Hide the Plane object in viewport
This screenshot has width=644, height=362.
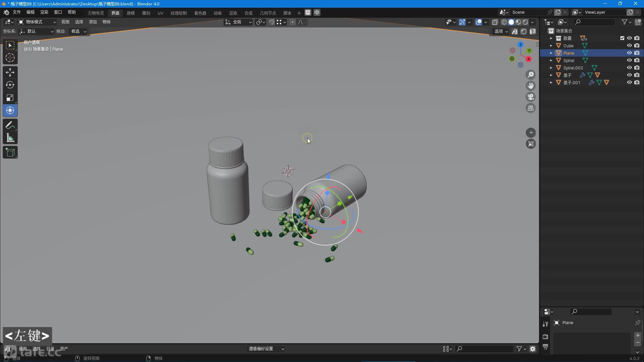pyautogui.click(x=629, y=53)
